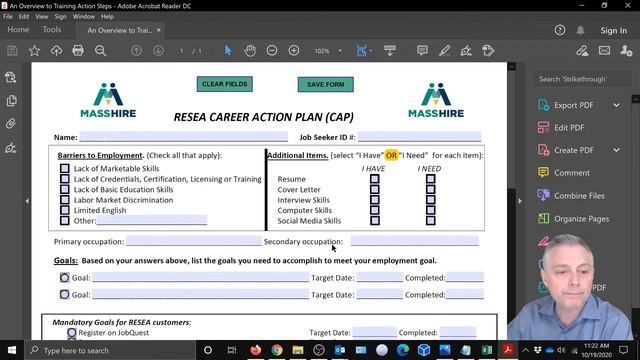This screenshot has height=360, width=640.
Task: Click the Name input field
Action: click(x=183, y=137)
